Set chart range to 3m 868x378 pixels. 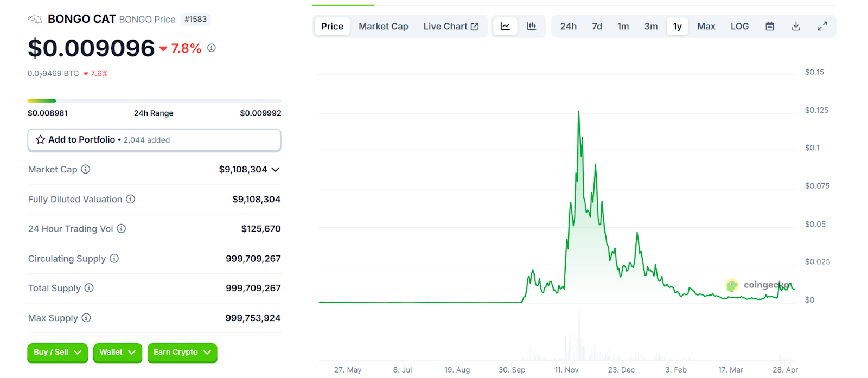click(651, 26)
